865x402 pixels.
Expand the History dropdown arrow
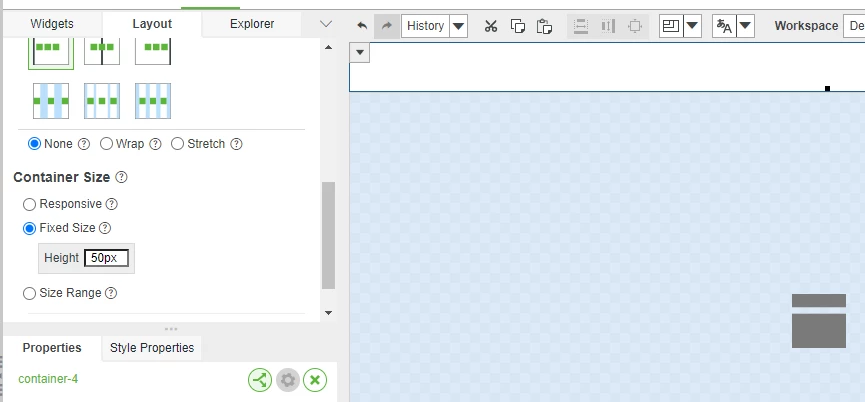pos(458,26)
